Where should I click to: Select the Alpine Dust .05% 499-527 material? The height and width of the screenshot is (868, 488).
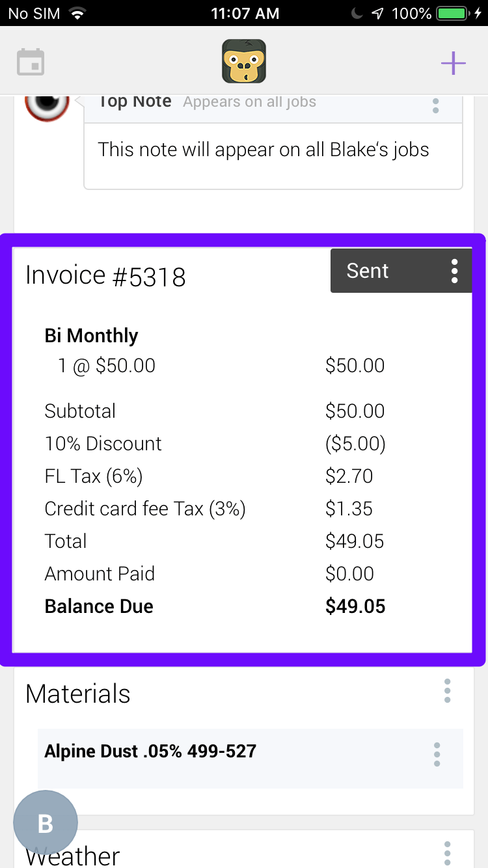(x=150, y=752)
